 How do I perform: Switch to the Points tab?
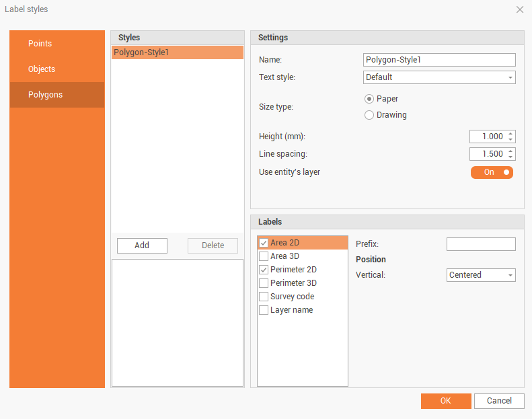pos(40,44)
